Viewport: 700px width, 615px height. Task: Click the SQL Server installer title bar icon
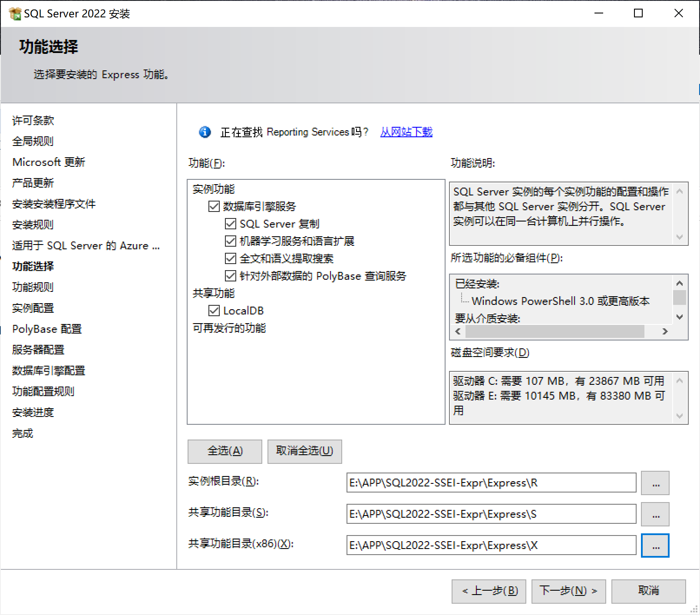(15, 14)
